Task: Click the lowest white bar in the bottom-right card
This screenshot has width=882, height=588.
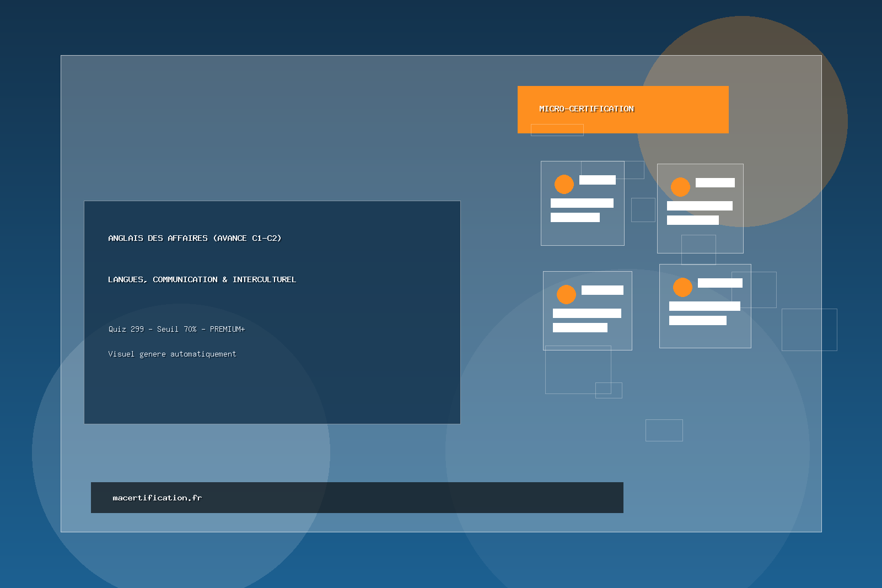Action: point(697,320)
